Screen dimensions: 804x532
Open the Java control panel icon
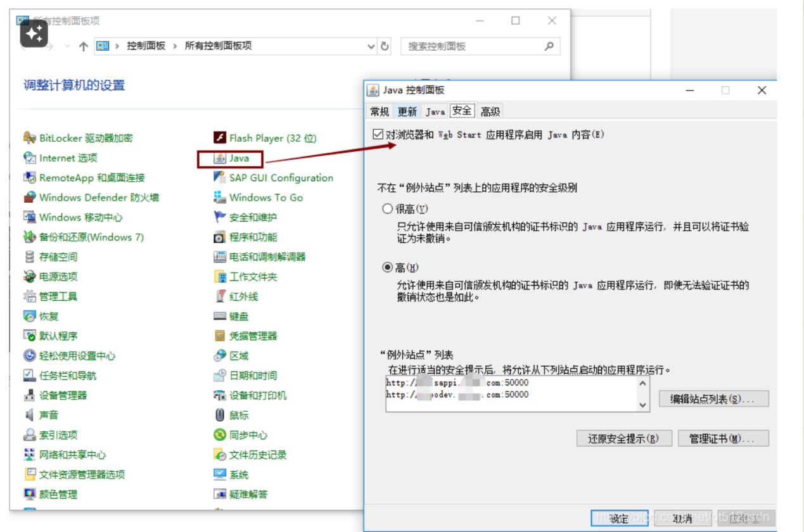tap(220, 158)
